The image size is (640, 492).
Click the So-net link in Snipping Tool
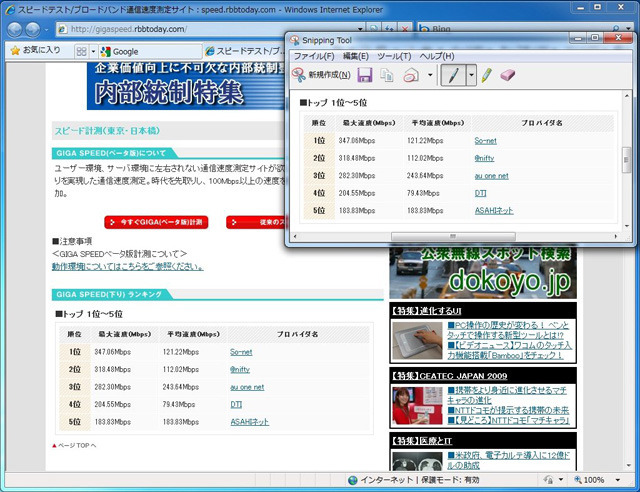pos(485,141)
